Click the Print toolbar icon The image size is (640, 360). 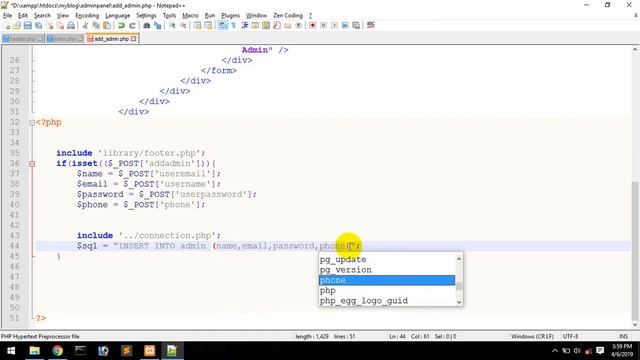[x=71, y=25]
